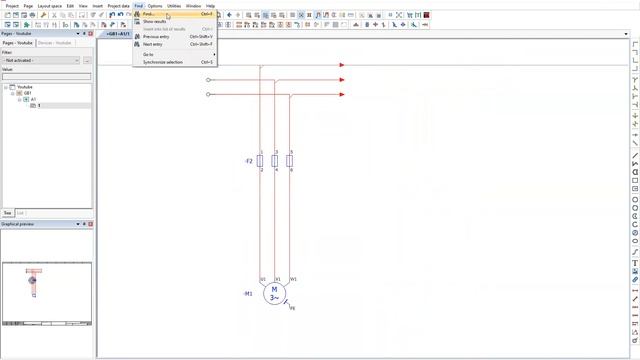Open the Layout space menu
640x360 pixels.
click(x=50, y=6)
